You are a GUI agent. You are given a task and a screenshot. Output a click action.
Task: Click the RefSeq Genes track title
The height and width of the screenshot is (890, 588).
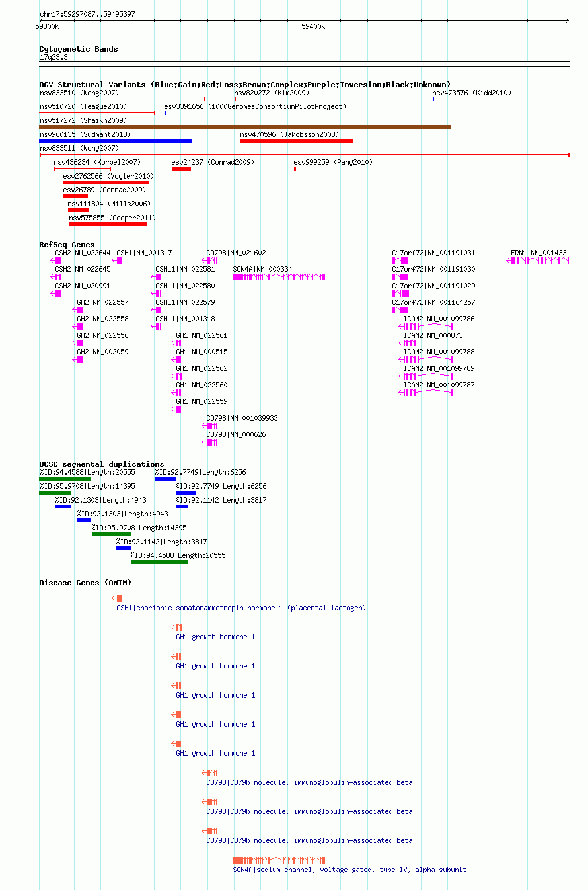coord(67,245)
